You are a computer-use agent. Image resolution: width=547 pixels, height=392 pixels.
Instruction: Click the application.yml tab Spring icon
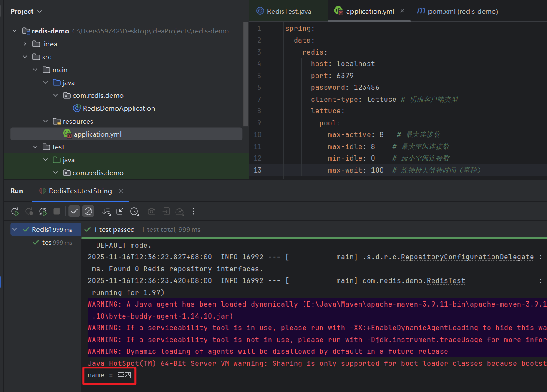[x=339, y=12]
